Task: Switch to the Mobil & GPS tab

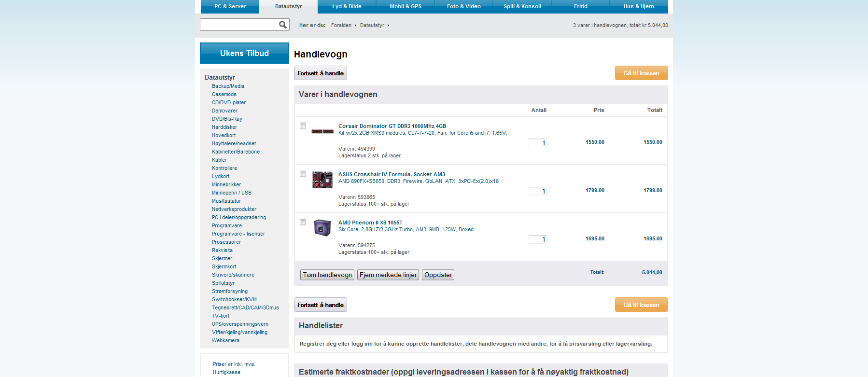Action: click(406, 6)
